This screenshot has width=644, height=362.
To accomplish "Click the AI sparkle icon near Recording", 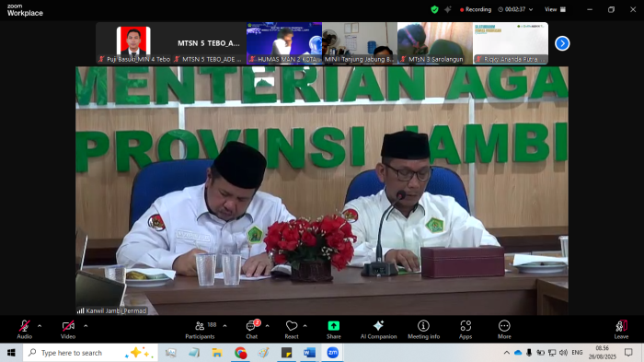I will pos(448,9).
